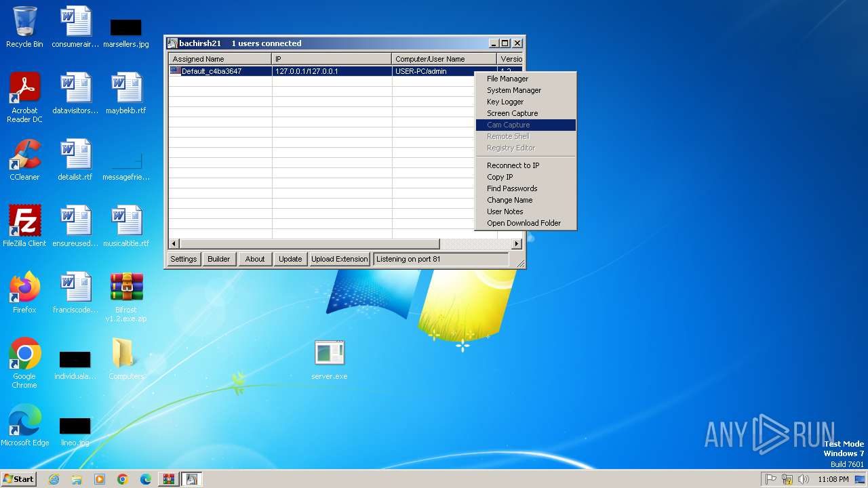Open User Notes from context menu
Viewport: 868px width, 488px height.
[526, 211]
